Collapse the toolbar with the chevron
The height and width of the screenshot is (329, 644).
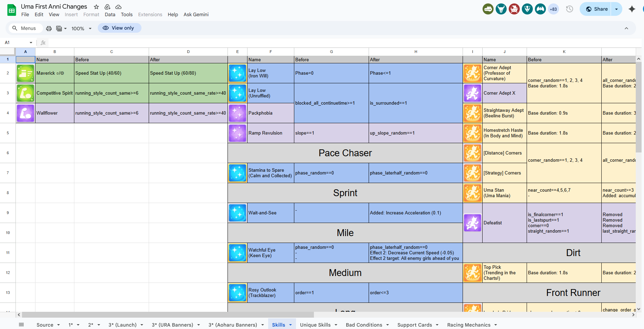tap(626, 28)
